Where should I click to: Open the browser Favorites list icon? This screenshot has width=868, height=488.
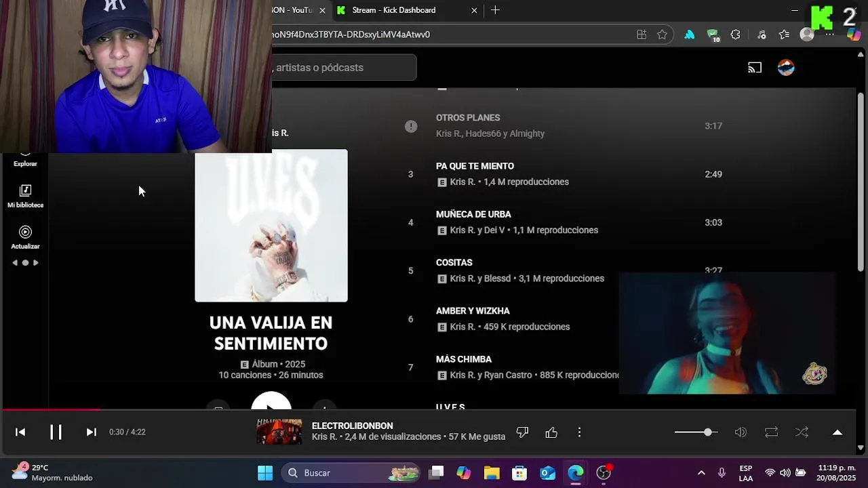[785, 35]
